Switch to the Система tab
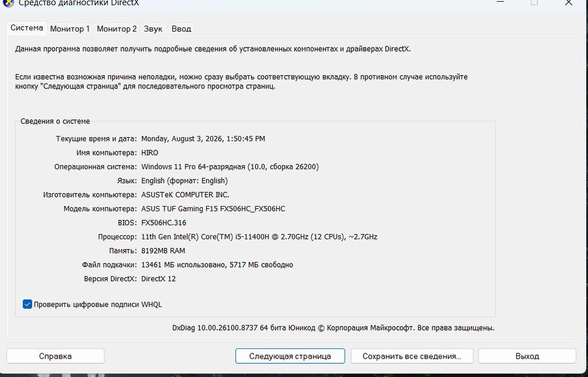Image resolution: width=588 pixels, height=377 pixels. pyautogui.click(x=26, y=28)
